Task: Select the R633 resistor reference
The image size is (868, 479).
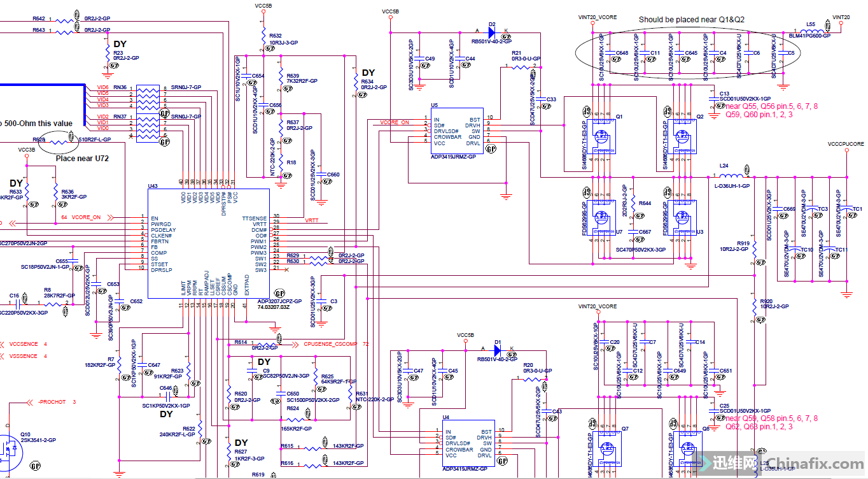Action: click(x=15, y=192)
